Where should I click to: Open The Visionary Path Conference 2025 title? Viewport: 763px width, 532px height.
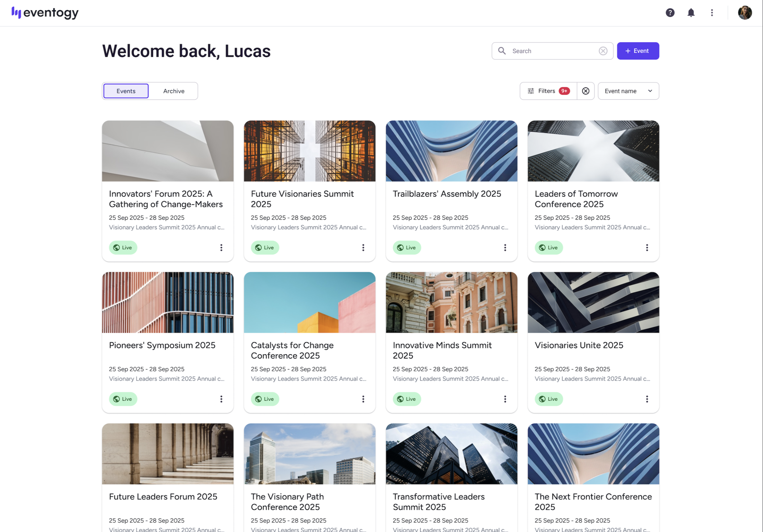point(287,502)
